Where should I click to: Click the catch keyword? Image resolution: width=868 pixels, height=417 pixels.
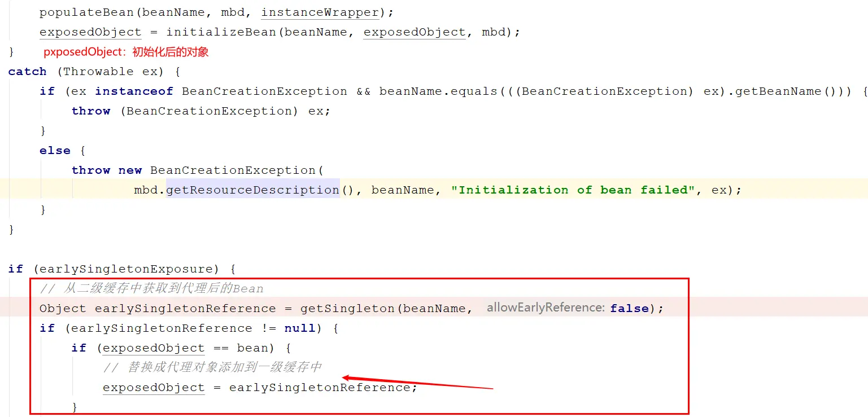point(27,72)
